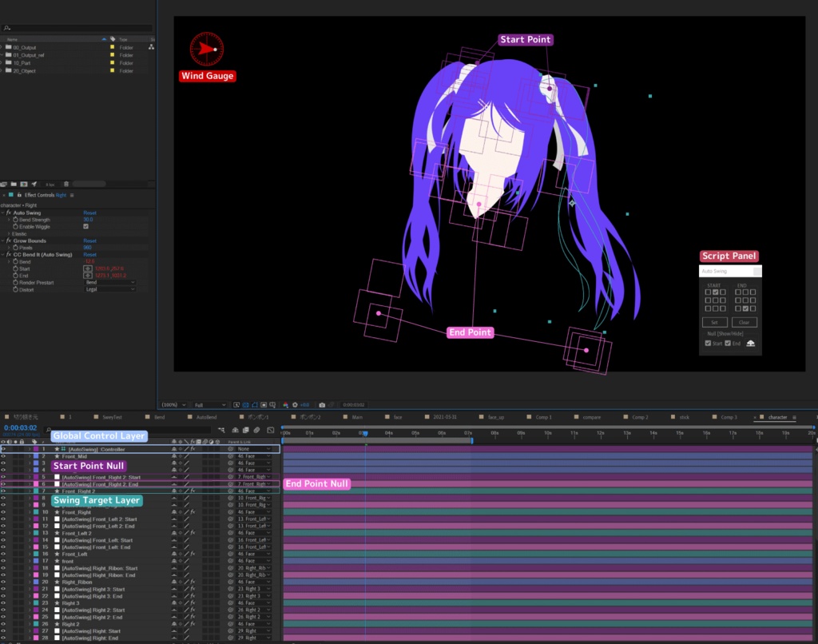The height and width of the screenshot is (644, 818).
Task: Open the graph editor in timeline
Action: [270, 430]
